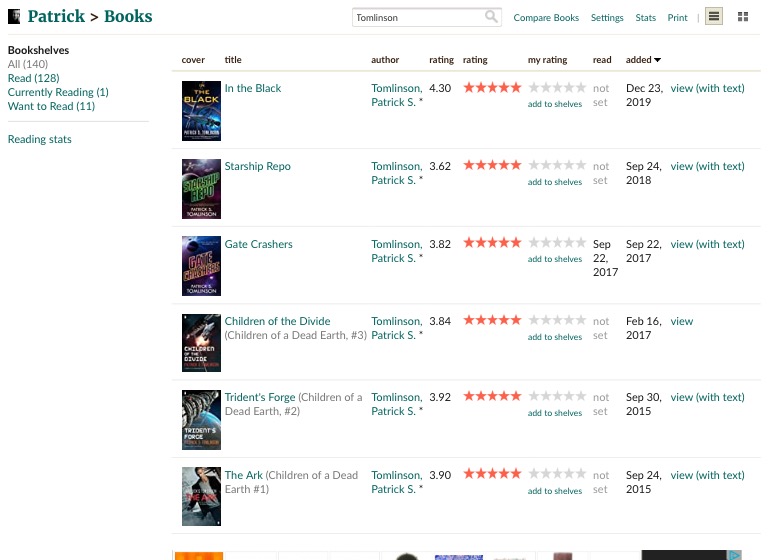Image resolution: width=768 pixels, height=560 pixels.
Task: Click the search magnifier icon
Action: [x=491, y=17]
